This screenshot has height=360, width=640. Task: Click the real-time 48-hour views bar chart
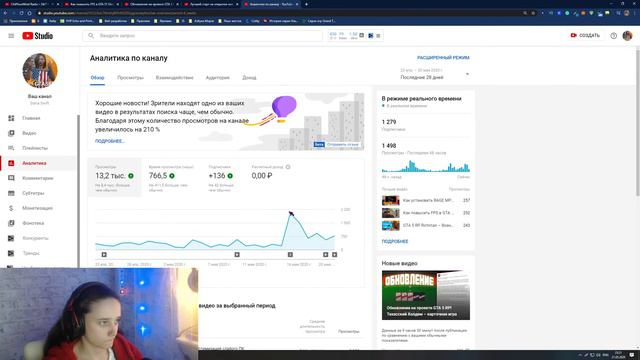[426, 166]
